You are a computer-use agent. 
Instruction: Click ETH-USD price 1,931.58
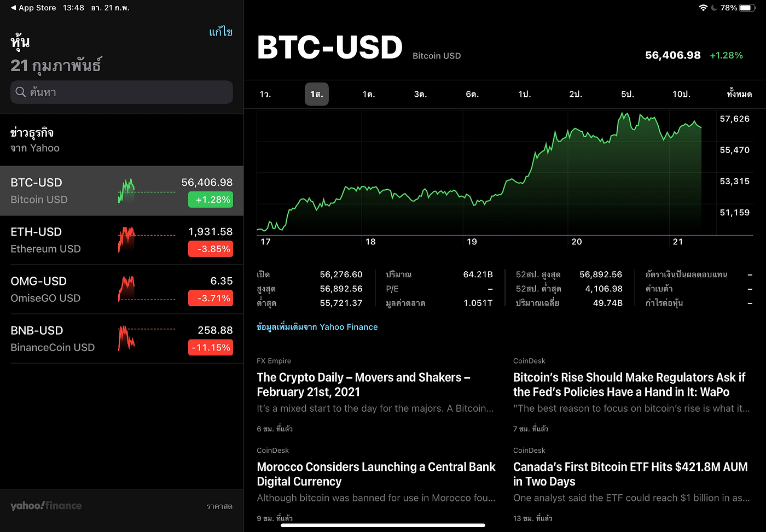210,232
